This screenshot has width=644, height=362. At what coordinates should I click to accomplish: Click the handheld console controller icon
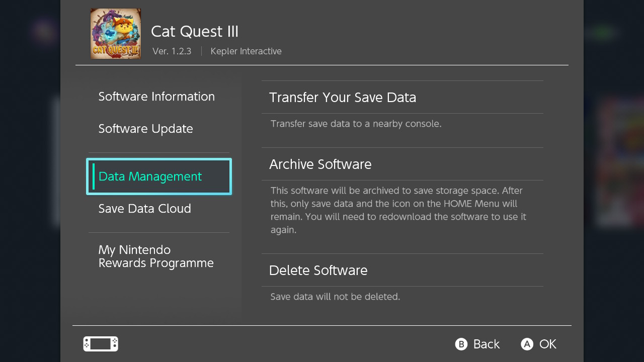(x=101, y=344)
